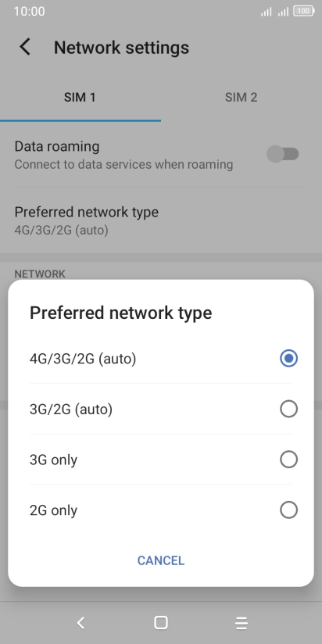Tap the clock showing 10:00
The image size is (322, 644).
coord(29,12)
